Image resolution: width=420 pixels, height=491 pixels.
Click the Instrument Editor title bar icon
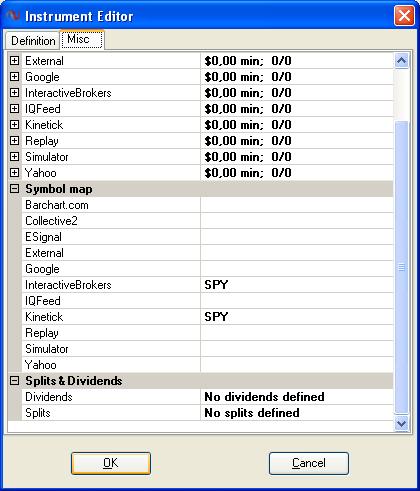click(x=13, y=16)
